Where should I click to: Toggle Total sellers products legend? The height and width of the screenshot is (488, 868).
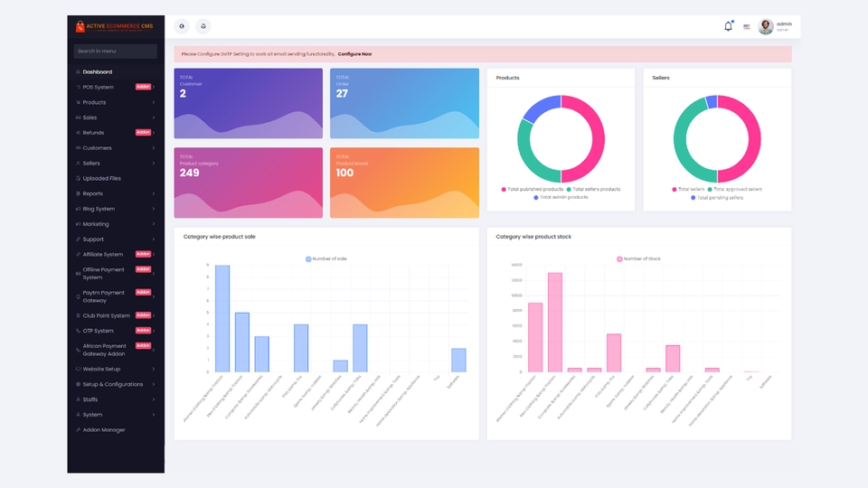pos(593,189)
